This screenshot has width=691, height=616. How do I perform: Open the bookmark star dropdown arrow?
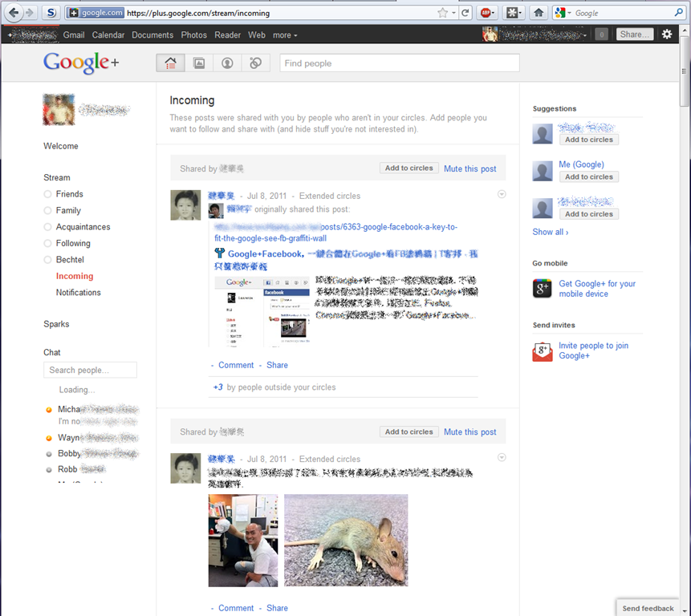453,13
